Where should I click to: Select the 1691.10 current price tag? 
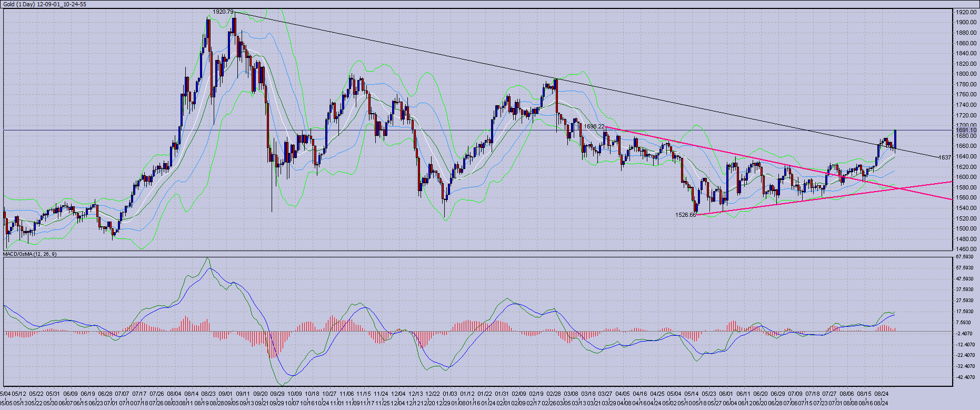[x=966, y=130]
